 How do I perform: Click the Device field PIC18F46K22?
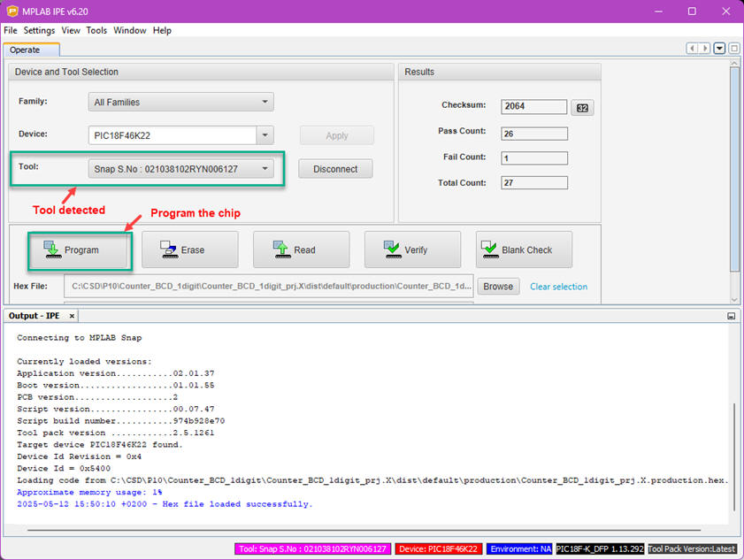tap(173, 135)
